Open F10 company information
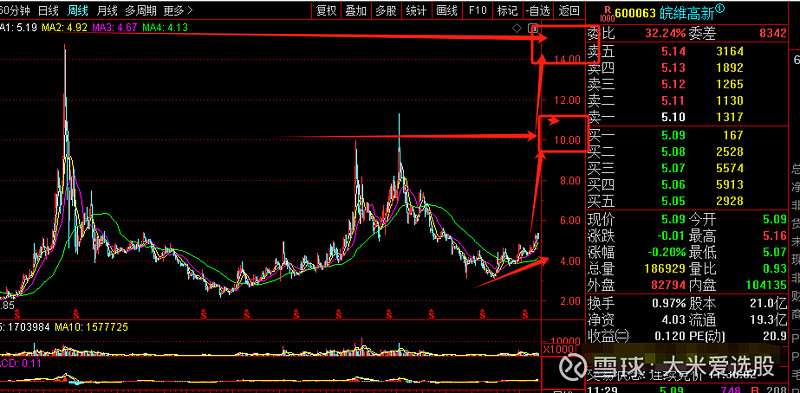 coord(477,10)
